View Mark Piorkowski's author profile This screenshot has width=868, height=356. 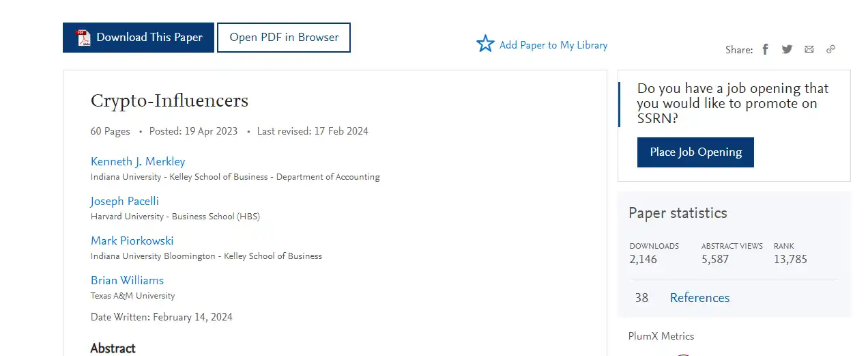pyautogui.click(x=132, y=241)
